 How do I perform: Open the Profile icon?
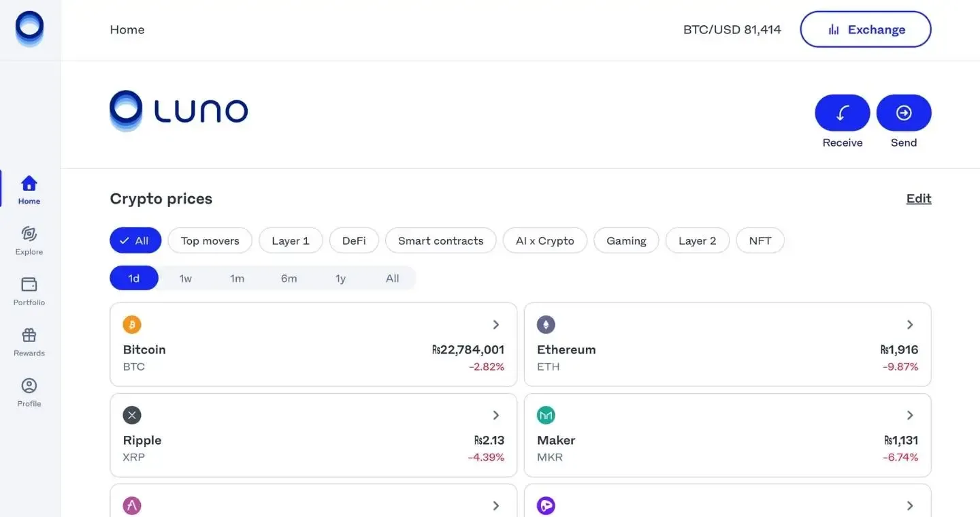[29, 386]
